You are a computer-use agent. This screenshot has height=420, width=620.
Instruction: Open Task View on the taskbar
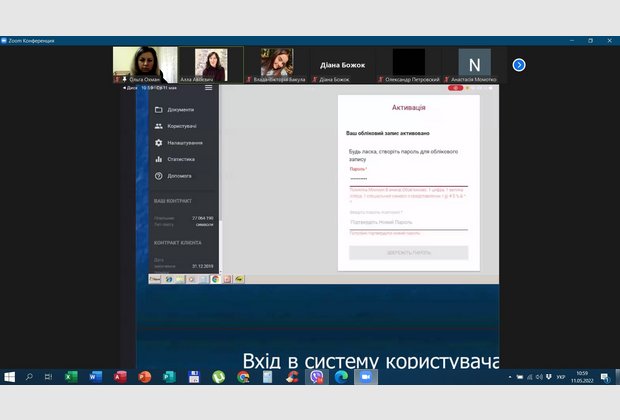pyautogui.click(x=48, y=377)
